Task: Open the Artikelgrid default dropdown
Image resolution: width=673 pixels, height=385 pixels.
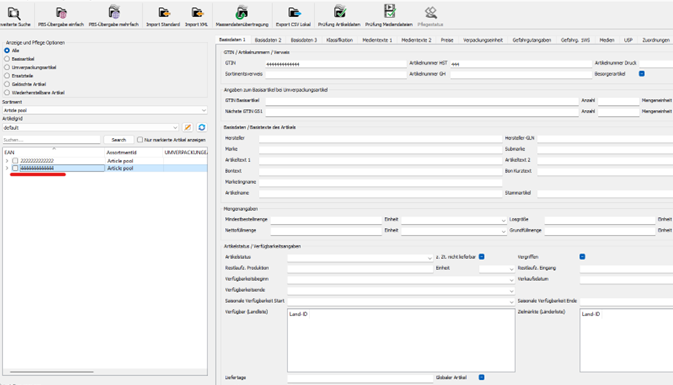Action: tap(90, 127)
